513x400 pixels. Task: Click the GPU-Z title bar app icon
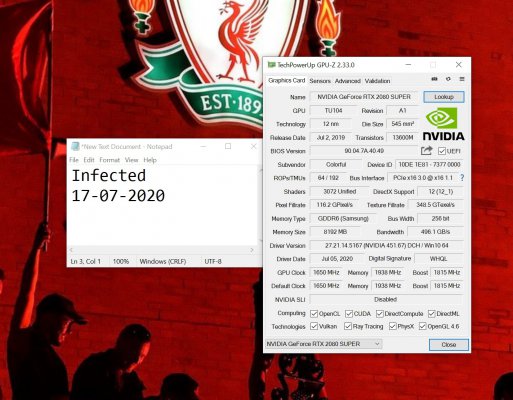tap(271, 65)
